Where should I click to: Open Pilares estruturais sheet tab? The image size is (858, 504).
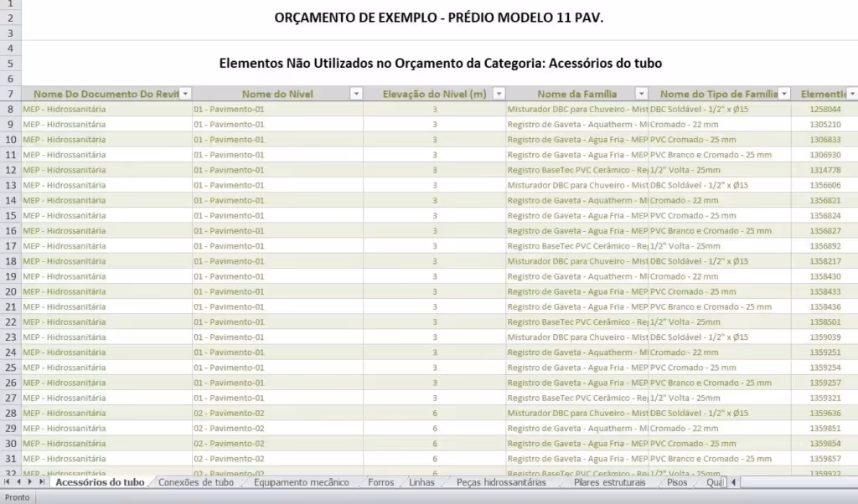coord(610,482)
